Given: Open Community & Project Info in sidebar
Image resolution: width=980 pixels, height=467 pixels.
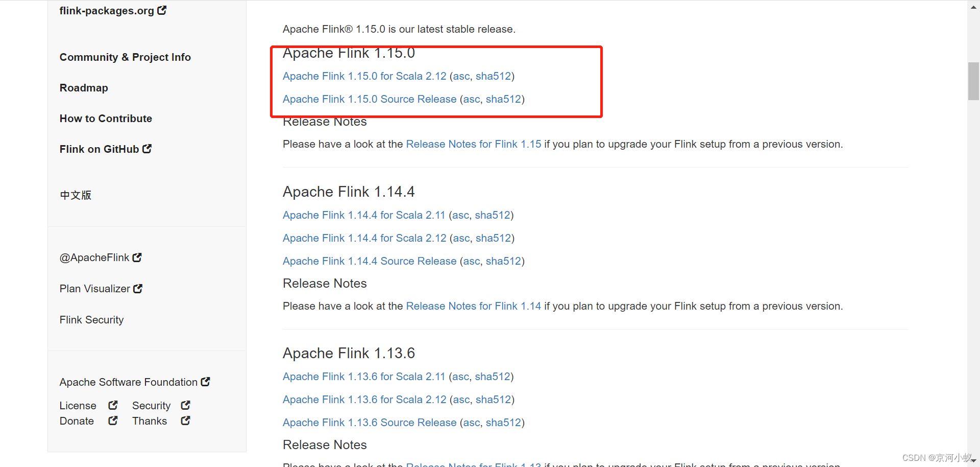Looking at the screenshot, I should click(x=125, y=57).
